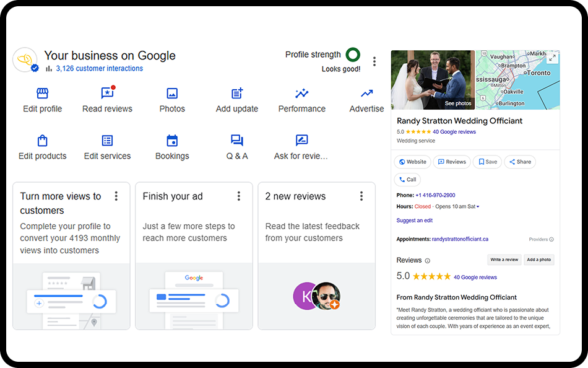
Task: Open the Edit profile storefront icon
Action: [42, 93]
